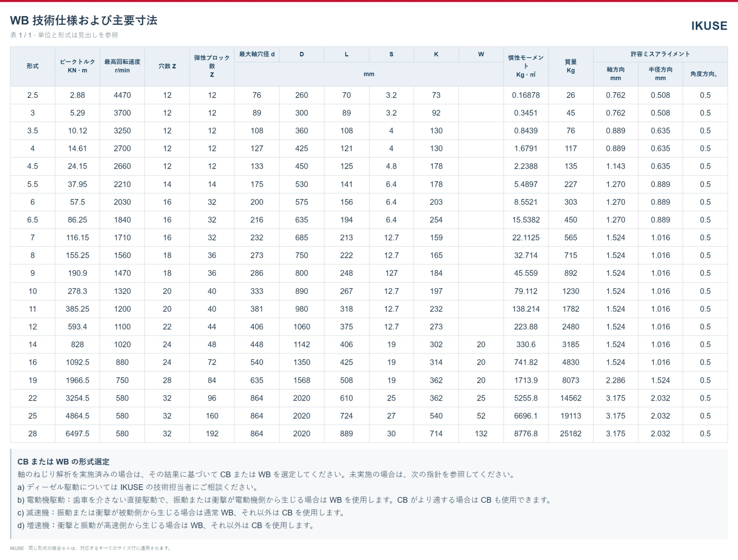Click the 質量 Kg column header
738x560 pixels.
[x=571, y=66]
